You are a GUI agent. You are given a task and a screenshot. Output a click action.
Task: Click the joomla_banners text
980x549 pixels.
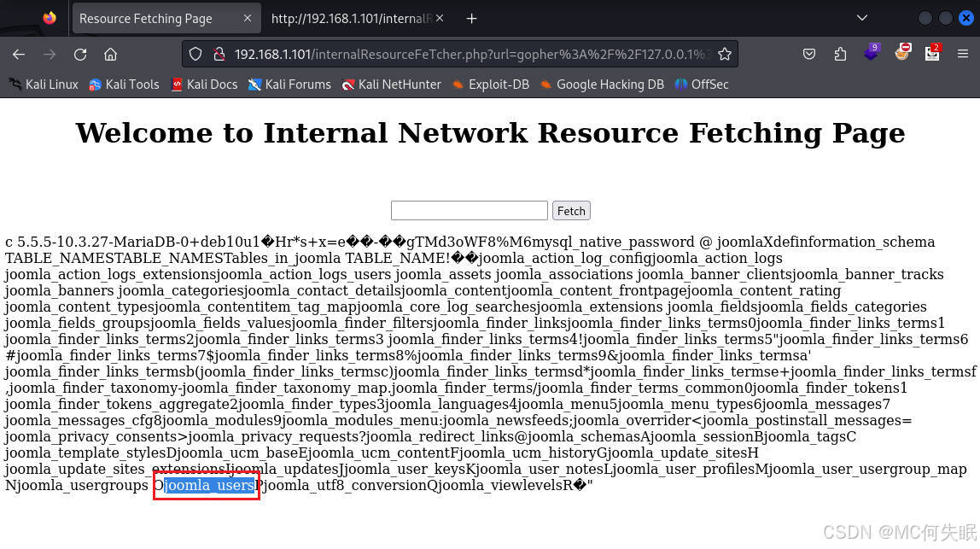click(x=60, y=291)
